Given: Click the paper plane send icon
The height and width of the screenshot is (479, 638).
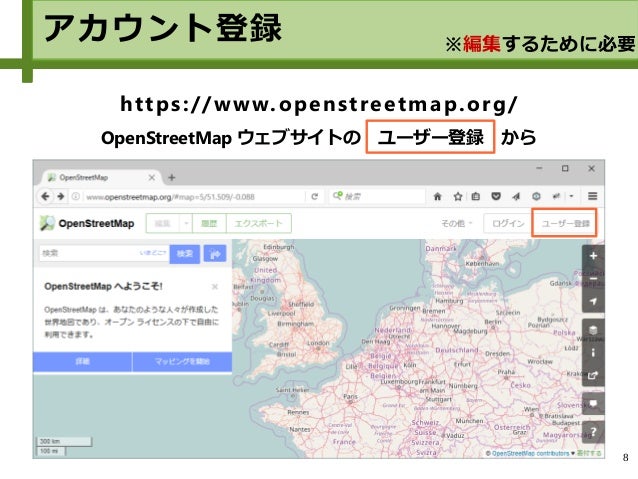Looking at the screenshot, I should click(x=516, y=197).
